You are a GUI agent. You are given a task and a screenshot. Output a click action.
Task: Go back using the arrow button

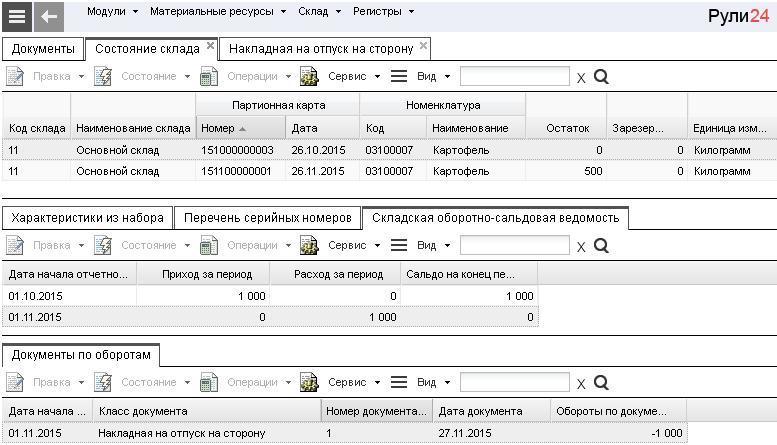point(49,16)
